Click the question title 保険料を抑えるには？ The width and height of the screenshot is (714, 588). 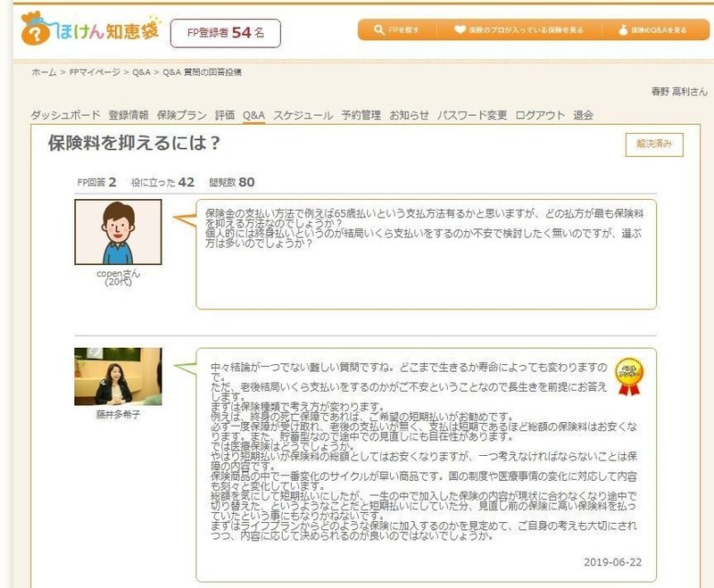point(135,144)
